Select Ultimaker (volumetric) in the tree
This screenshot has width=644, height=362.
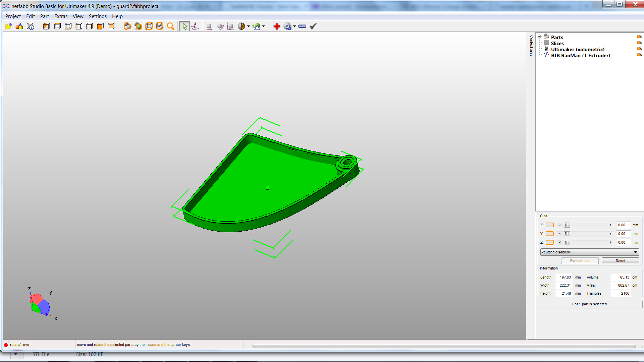[x=578, y=50]
